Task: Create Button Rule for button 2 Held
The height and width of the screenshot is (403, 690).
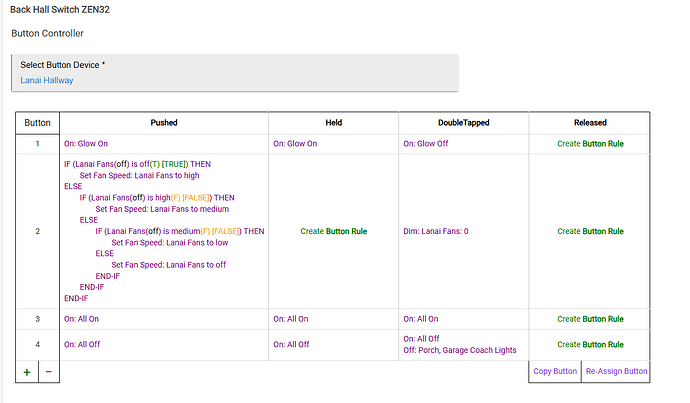Action: tap(333, 231)
